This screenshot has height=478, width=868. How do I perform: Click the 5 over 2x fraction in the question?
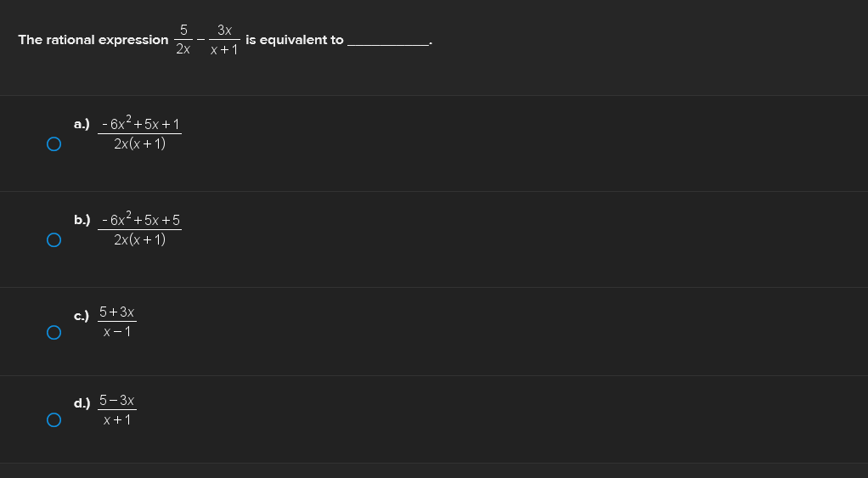[x=183, y=40]
